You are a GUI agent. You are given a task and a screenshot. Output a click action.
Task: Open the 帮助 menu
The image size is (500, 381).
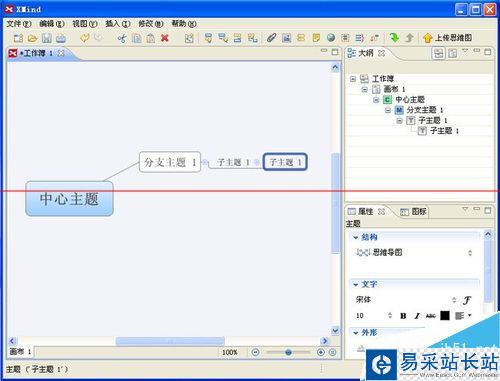click(184, 24)
